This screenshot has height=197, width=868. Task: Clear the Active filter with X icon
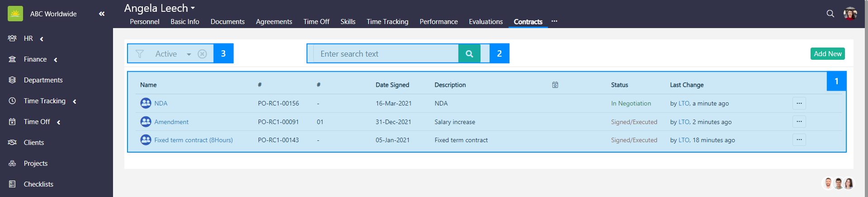pyautogui.click(x=203, y=54)
